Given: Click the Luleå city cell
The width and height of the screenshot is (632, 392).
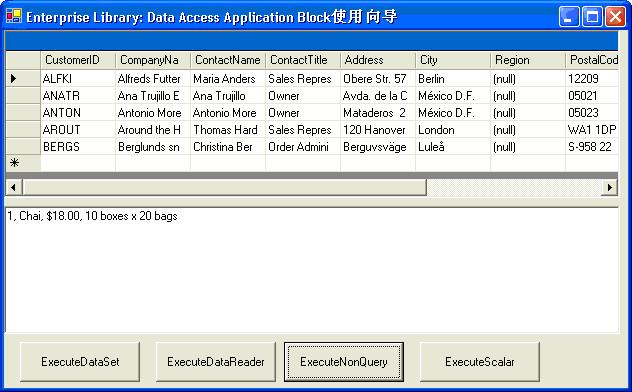Looking at the screenshot, I should [x=453, y=146].
